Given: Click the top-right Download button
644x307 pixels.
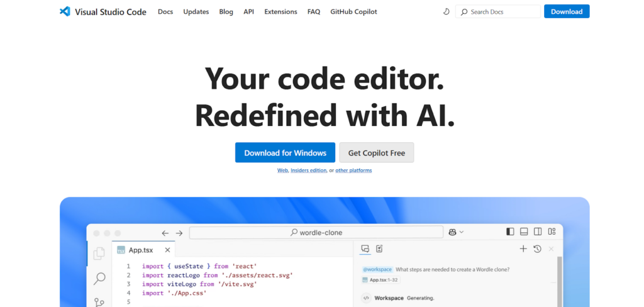Looking at the screenshot, I should pos(567,11).
